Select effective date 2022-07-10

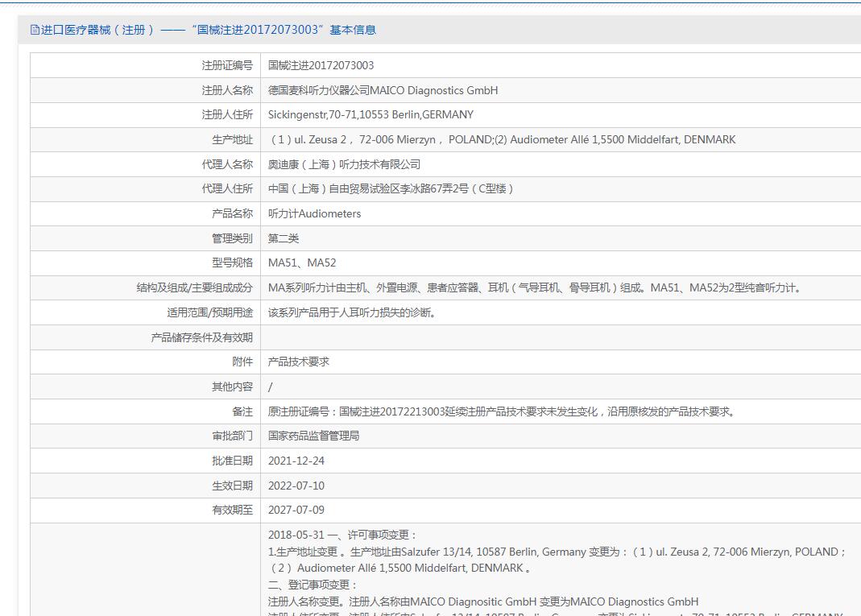coord(296,486)
